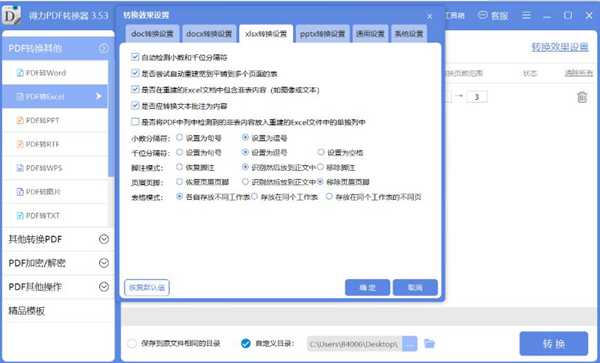Image resolution: width=600 pixels, height=363 pixels.
Task: Choose PDF转RTF in the sidebar
Action: (x=55, y=144)
